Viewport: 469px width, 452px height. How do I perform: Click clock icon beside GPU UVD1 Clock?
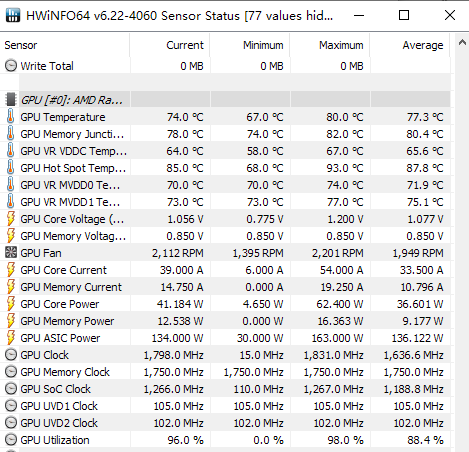tap(11, 406)
